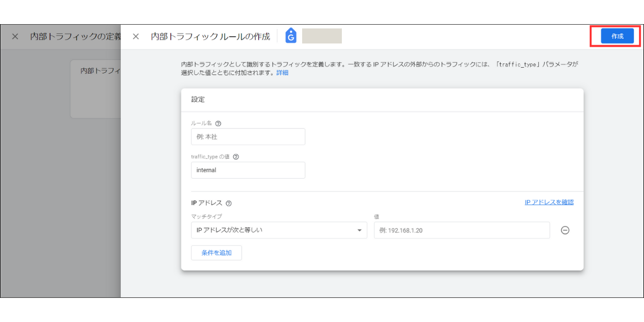644x322 pixels.
Task: Click help icon beside IP アドレス heading
Action: 229,203
